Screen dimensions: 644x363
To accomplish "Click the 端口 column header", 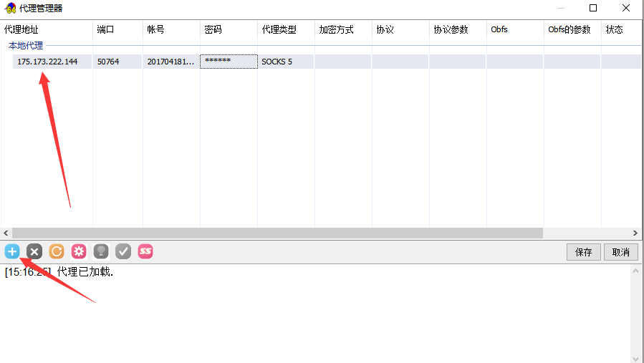I will point(118,29).
